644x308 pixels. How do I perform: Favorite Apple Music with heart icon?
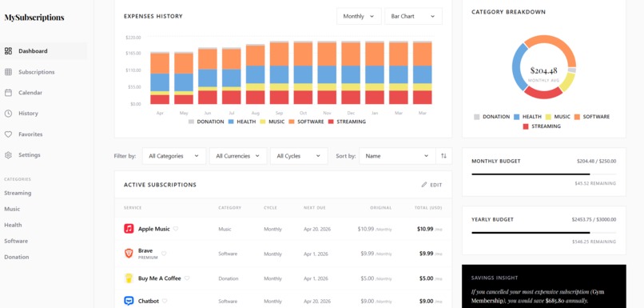(x=175, y=229)
